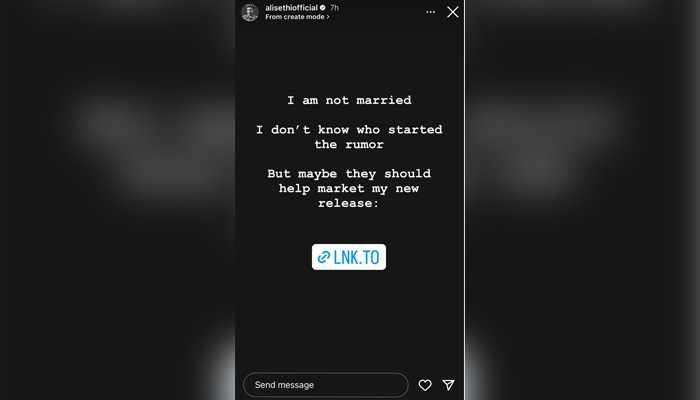Tap the right edge of the story panel

(x=455, y=200)
